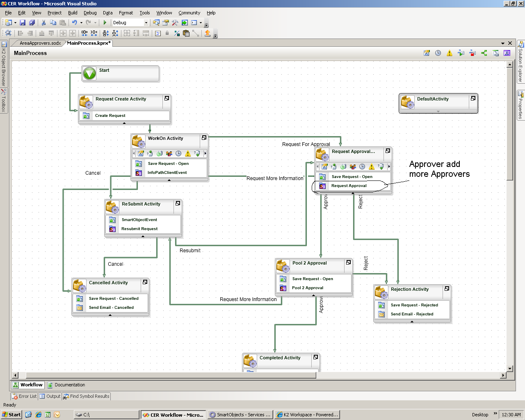The height and width of the screenshot is (420, 525).
Task: Open the Solution Explorer side panel
Action: click(520, 62)
